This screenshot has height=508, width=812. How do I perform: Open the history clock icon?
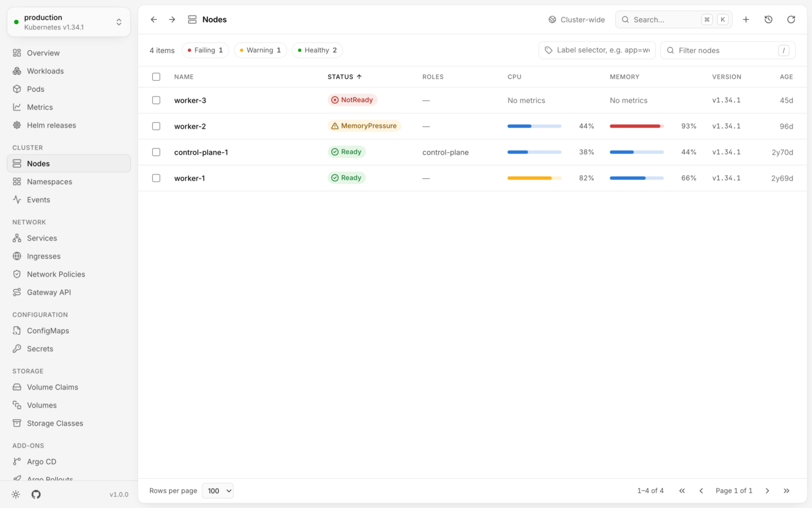click(x=769, y=20)
